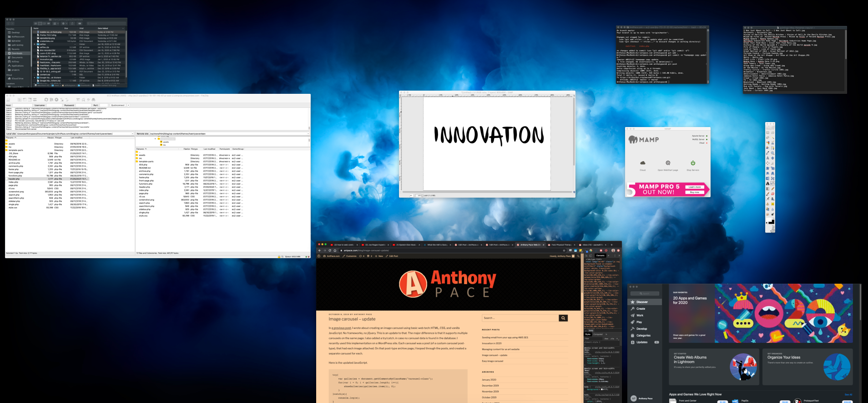The width and height of the screenshot is (868, 403).
Task: Open FileZilla Local site path dropdown
Action: click(132, 134)
